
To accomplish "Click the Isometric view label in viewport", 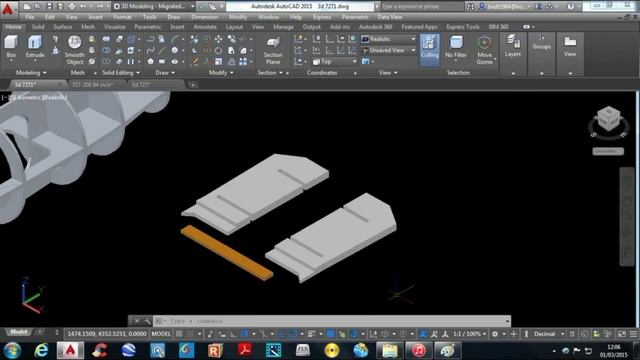I will (29, 97).
